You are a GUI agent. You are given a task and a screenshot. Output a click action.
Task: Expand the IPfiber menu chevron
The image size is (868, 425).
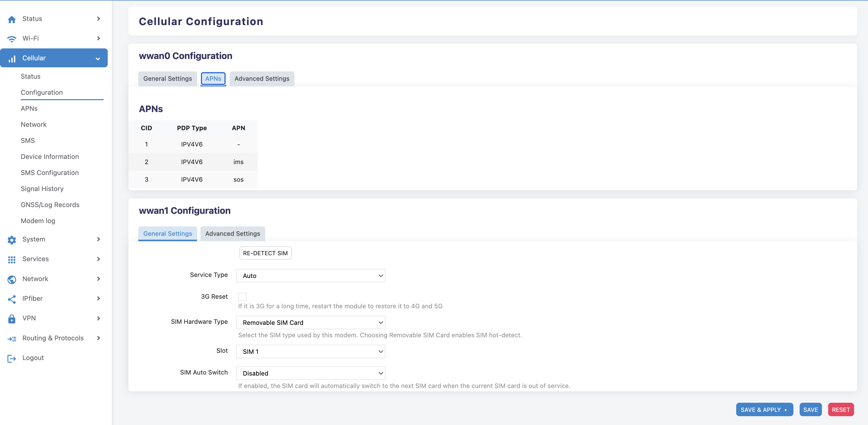[98, 298]
